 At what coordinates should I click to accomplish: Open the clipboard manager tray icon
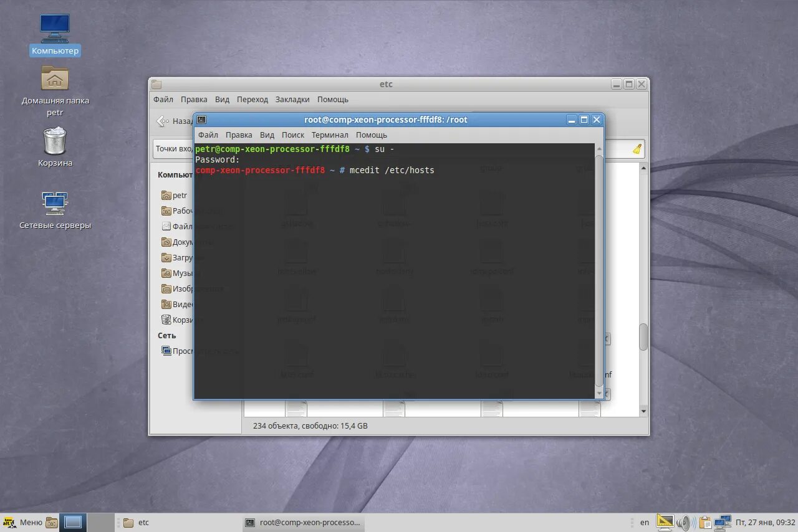(705, 522)
